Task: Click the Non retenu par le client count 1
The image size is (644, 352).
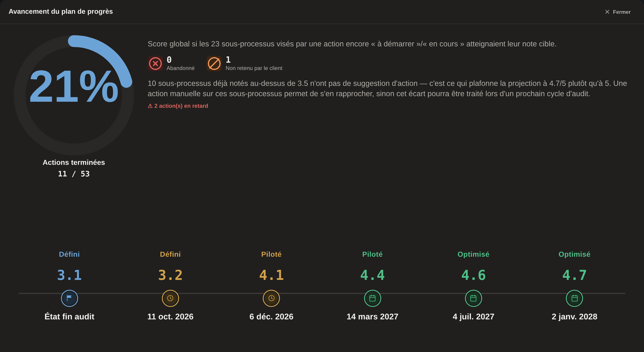Action: point(228,60)
